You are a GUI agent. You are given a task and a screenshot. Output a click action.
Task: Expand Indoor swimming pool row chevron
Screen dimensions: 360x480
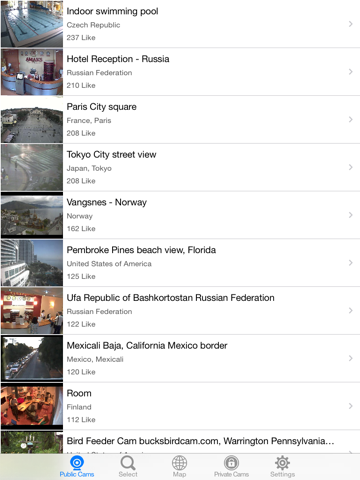click(351, 24)
